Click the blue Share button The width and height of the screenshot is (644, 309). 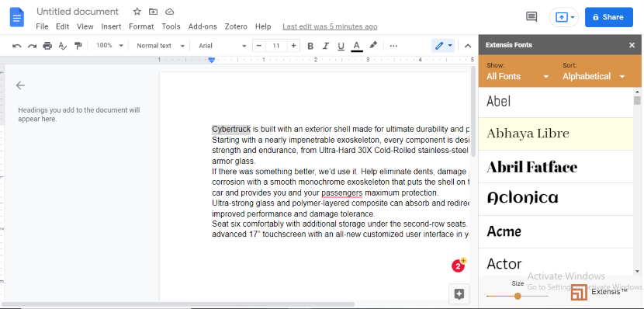(x=608, y=17)
